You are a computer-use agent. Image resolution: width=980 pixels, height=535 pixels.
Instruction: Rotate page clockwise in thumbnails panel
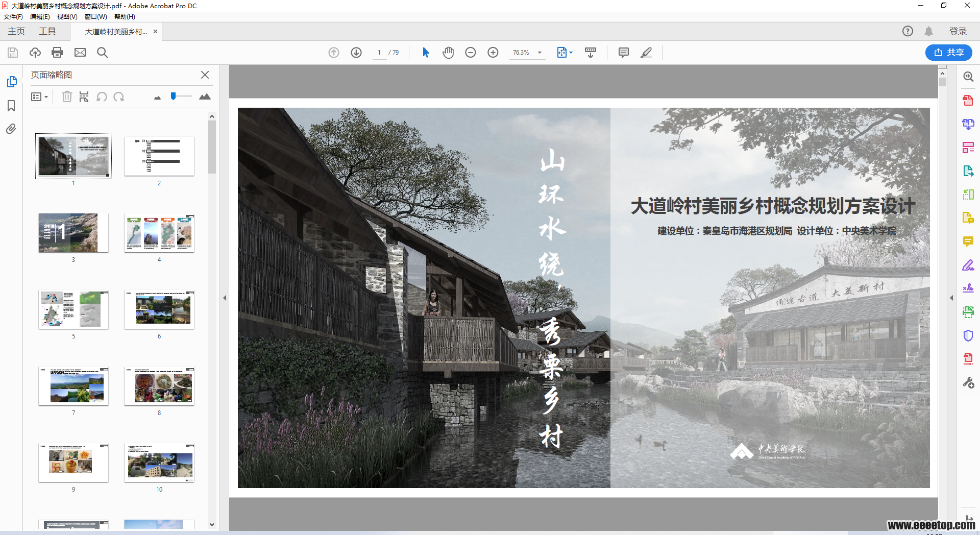click(x=119, y=96)
